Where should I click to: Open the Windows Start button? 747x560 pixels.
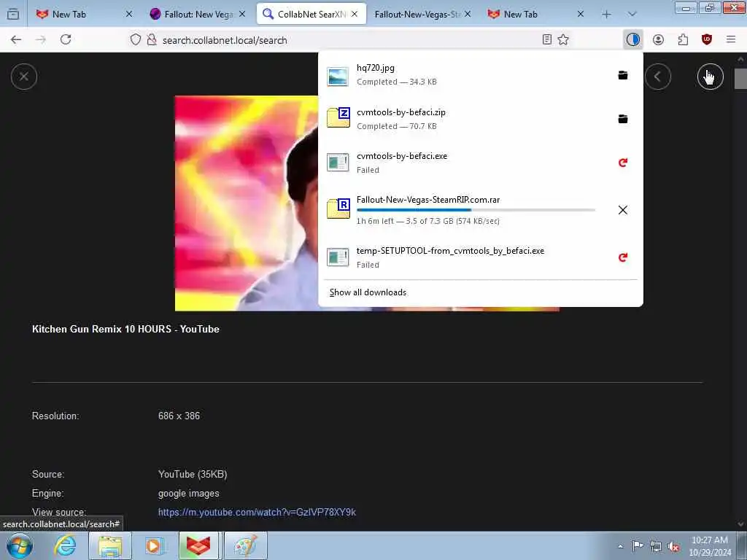pyautogui.click(x=19, y=546)
